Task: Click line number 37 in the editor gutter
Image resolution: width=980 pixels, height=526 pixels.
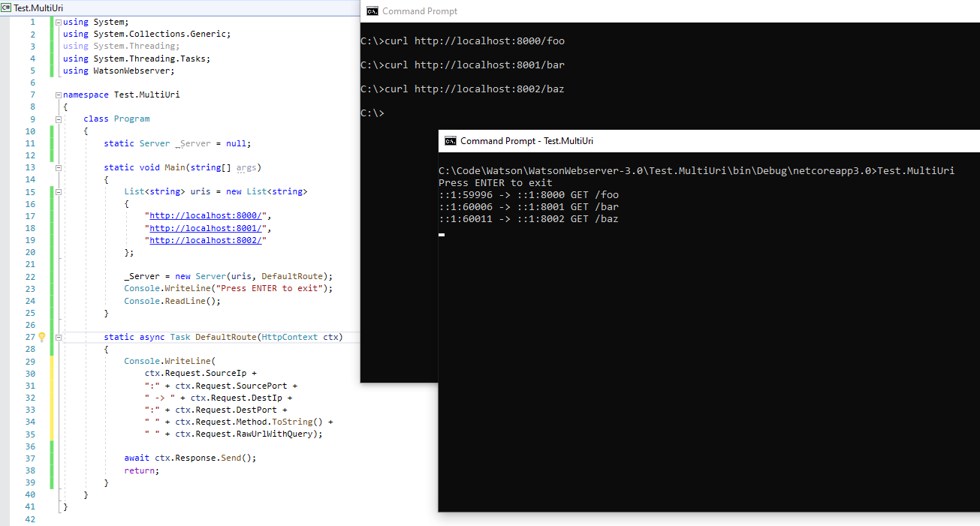Action: (x=30, y=458)
